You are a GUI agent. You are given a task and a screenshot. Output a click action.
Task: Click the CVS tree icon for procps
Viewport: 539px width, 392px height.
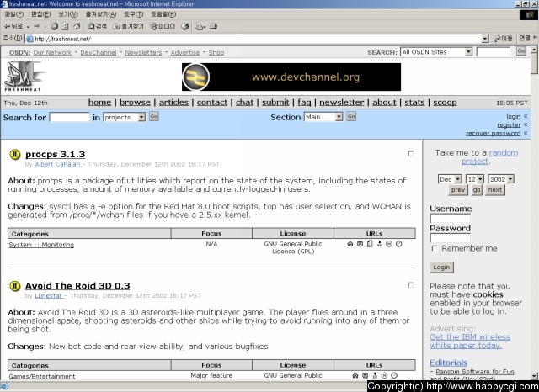380,244
